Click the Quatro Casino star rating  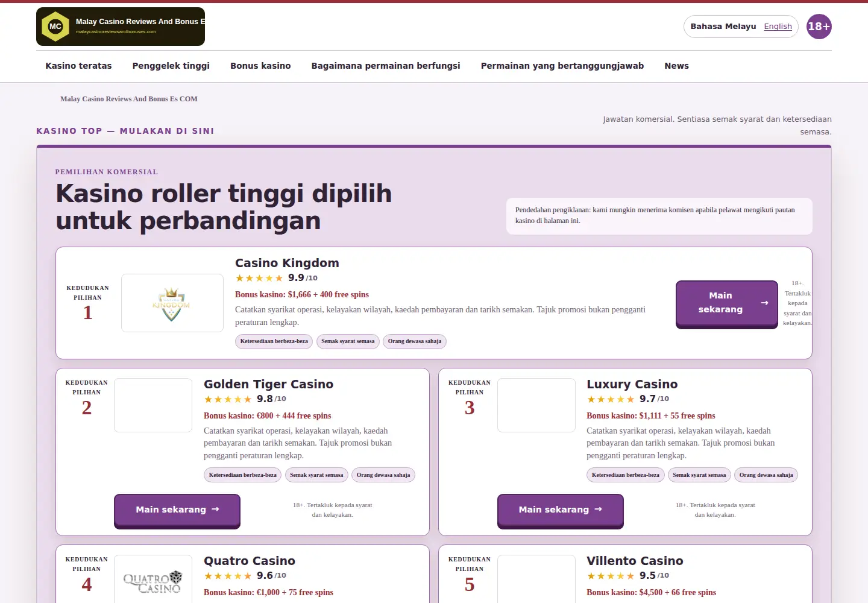[227, 576]
